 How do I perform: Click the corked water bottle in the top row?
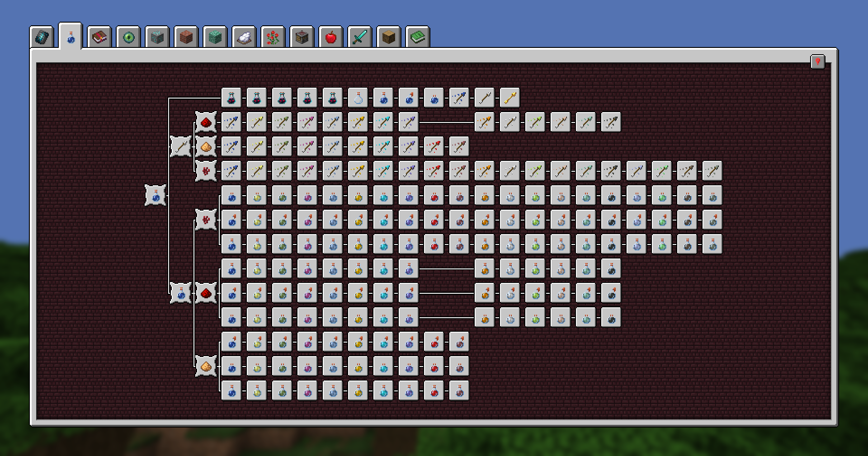(383, 98)
